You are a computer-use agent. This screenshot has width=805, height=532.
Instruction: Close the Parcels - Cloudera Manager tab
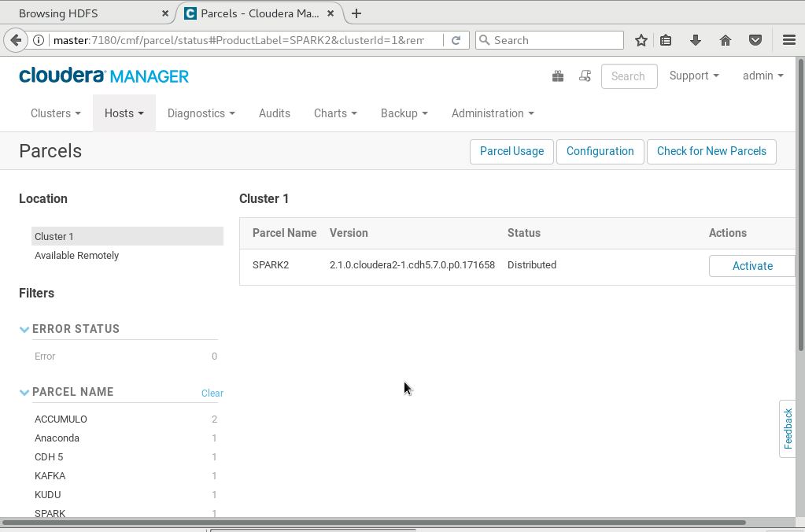(x=331, y=13)
